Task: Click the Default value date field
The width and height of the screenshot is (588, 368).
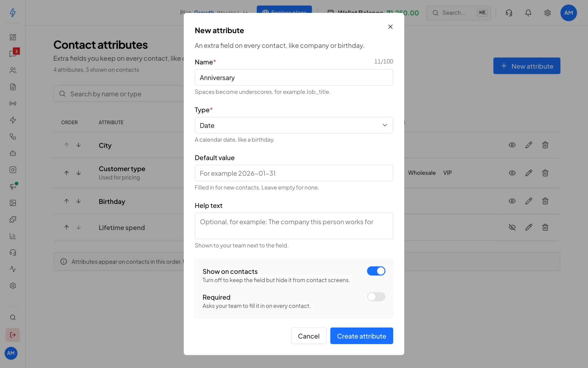Action: coord(294,173)
